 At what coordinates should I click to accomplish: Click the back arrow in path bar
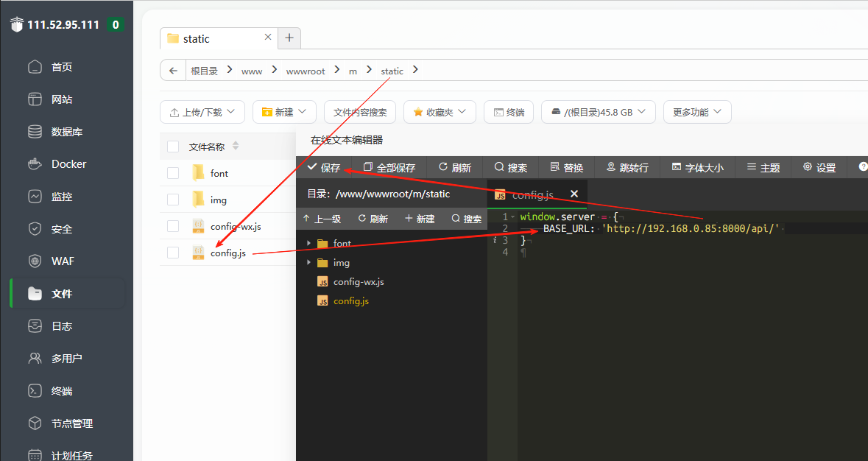173,71
